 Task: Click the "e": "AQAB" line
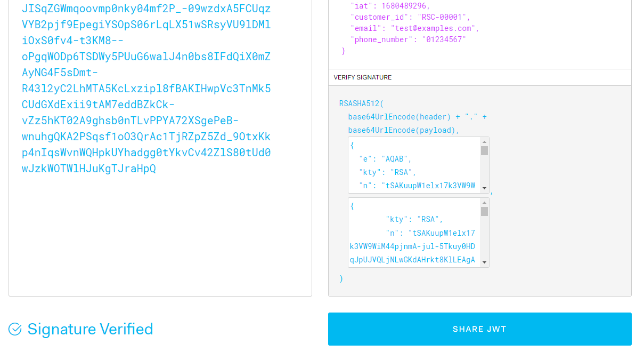pyautogui.click(x=386, y=159)
